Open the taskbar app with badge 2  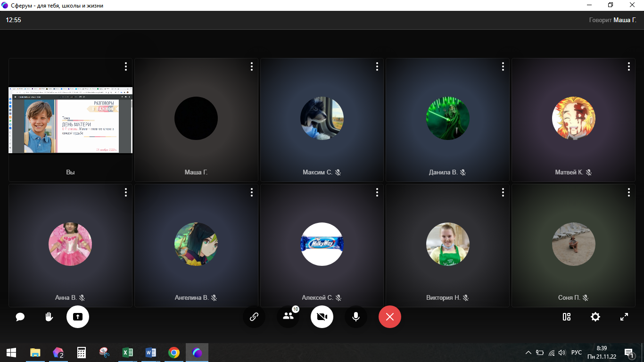click(x=58, y=353)
